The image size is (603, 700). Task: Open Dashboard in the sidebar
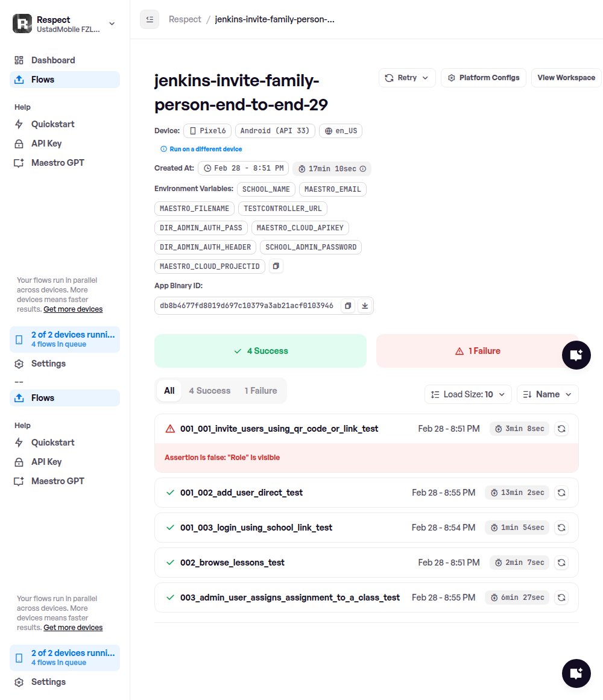(x=53, y=60)
